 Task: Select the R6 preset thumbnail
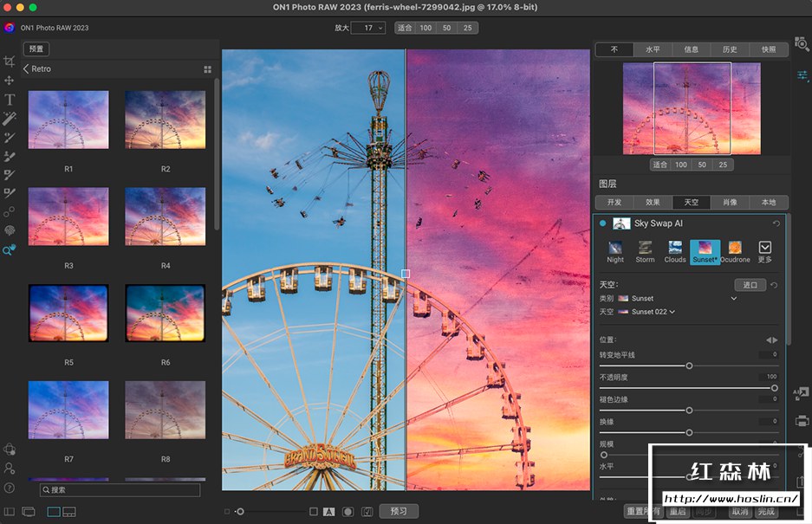165,314
